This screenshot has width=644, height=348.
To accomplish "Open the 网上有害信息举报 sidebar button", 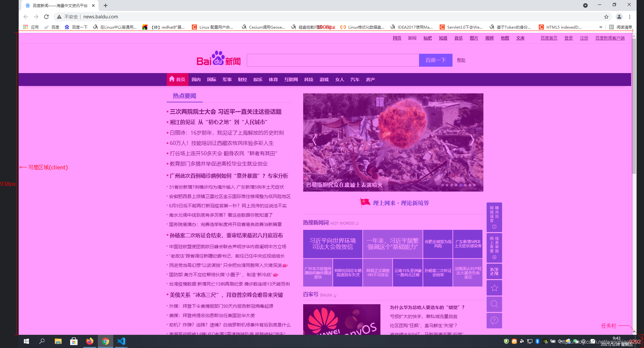I will coord(494,248).
